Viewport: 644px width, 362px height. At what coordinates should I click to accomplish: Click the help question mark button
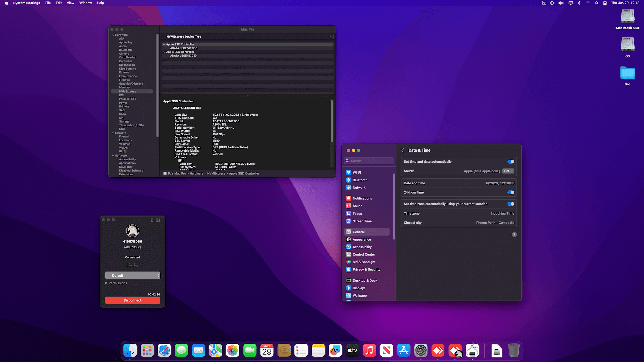514,235
